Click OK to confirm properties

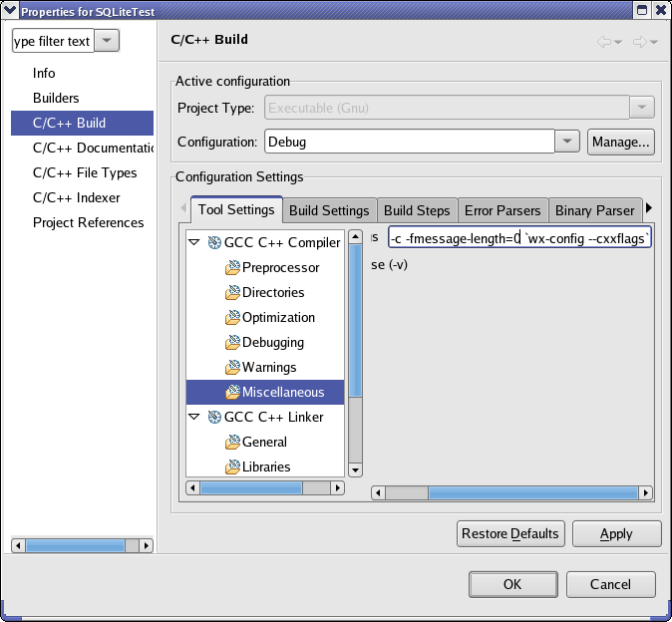[513, 584]
